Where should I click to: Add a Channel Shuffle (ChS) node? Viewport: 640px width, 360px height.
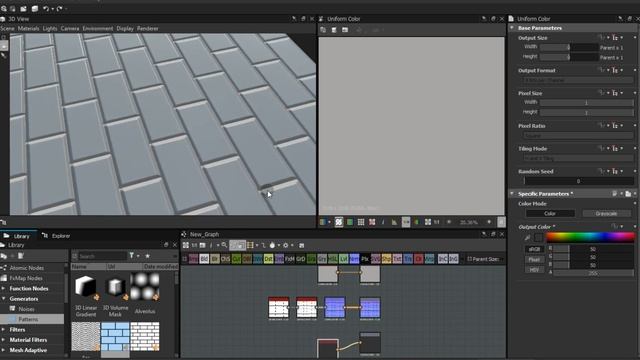click(225, 259)
